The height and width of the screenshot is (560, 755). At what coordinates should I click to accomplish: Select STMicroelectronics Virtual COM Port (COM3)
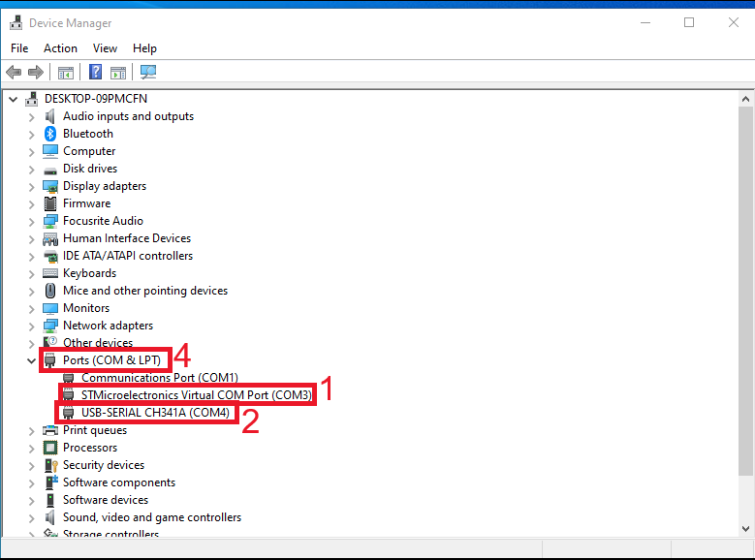pos(197,395)
